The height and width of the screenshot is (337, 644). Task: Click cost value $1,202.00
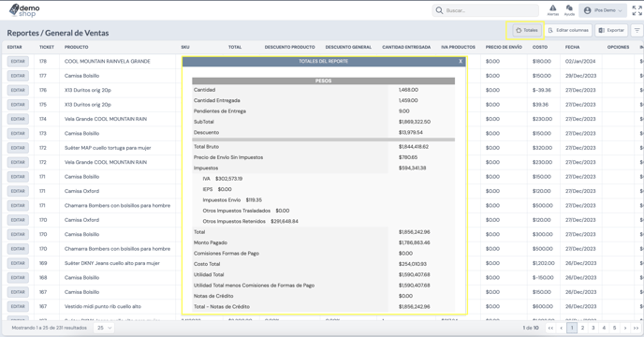tap(543, 263)
